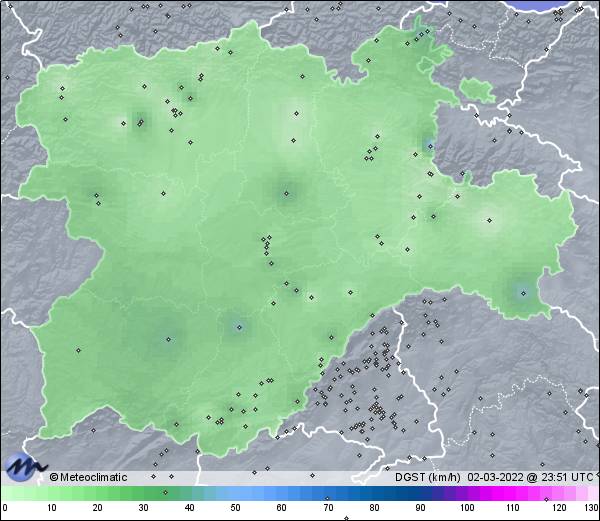600x521 pixels.
Task: Click the legend value 110
Action: (x=513, y=508)
